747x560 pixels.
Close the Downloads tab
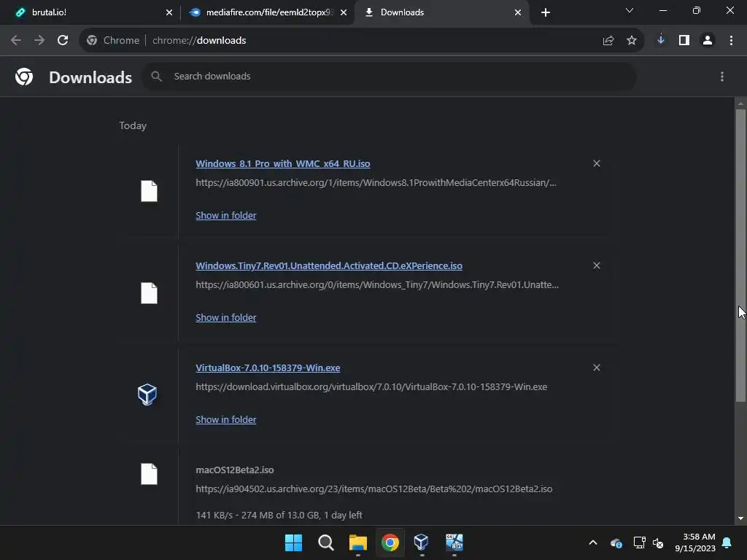coord(518,12)
